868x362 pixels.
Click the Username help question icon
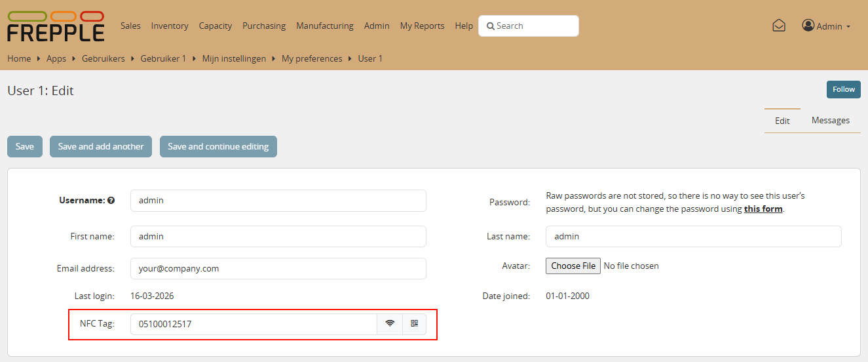click(111, 201)
